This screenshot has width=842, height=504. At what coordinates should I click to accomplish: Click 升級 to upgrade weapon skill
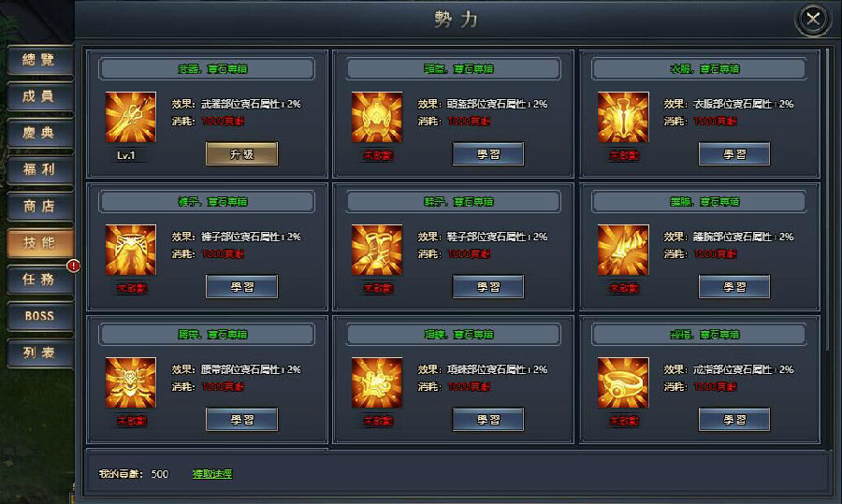[x=241, y=154]
